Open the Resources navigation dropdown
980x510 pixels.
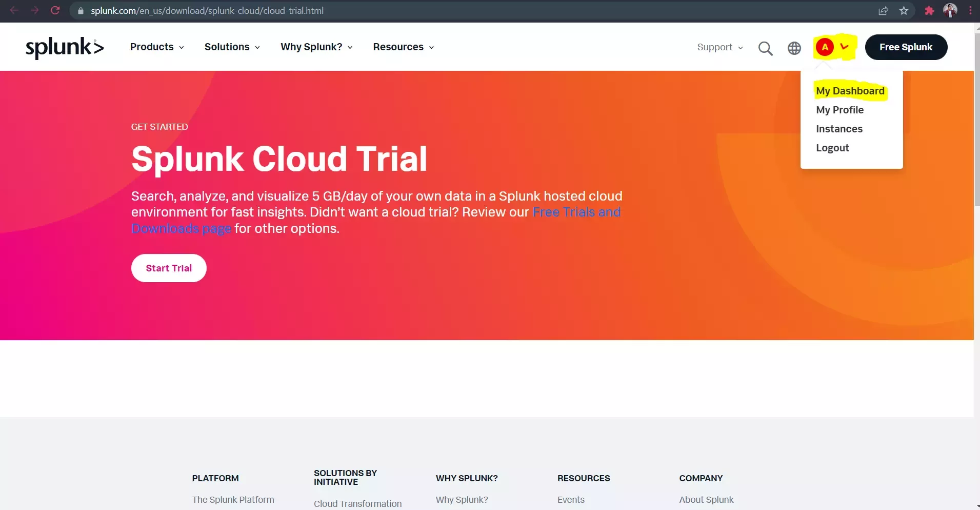[x=404, y=47]
